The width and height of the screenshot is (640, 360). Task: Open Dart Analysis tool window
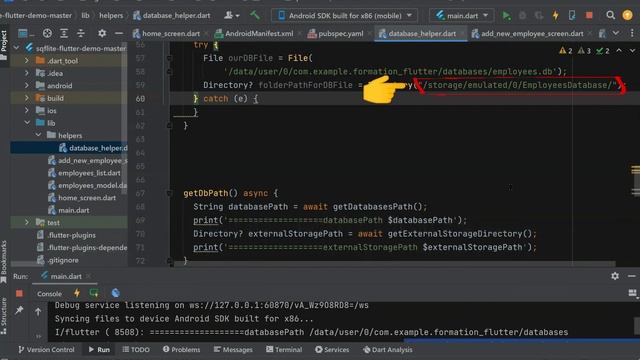(x=388, y=349)
